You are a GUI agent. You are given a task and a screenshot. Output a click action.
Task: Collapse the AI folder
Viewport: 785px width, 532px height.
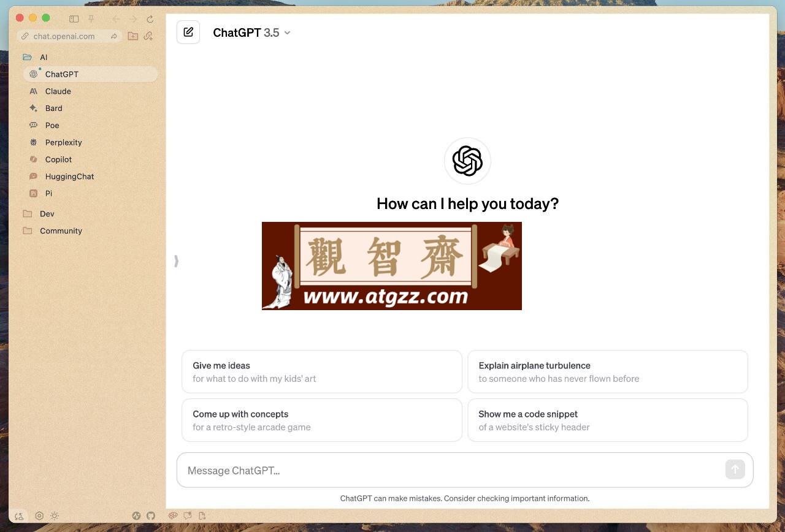pos(35,57)
